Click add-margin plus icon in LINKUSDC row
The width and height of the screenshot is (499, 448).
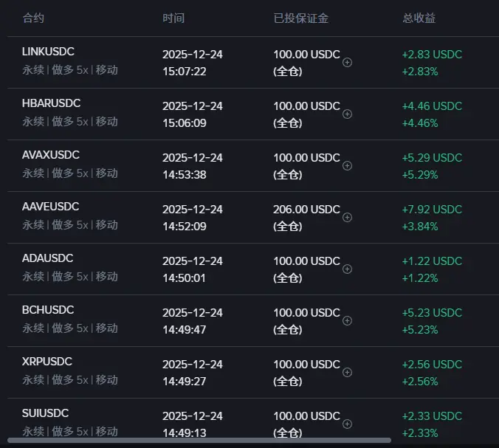coord(348,63)
